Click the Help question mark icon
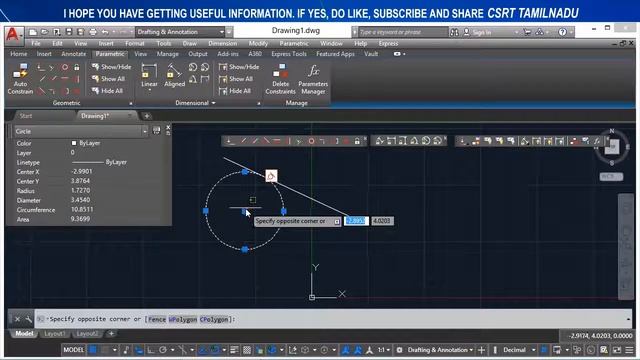Screen dimensions: 640x360 562,32
